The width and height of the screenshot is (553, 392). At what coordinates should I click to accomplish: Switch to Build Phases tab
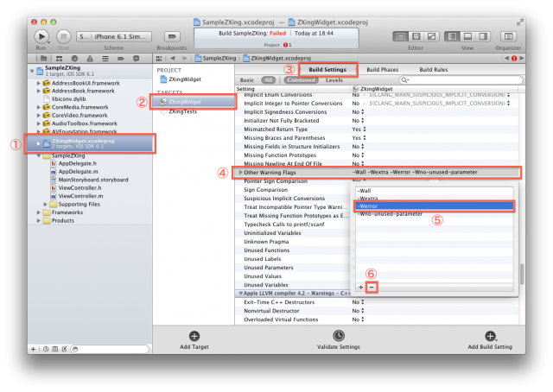coord(382,70)
